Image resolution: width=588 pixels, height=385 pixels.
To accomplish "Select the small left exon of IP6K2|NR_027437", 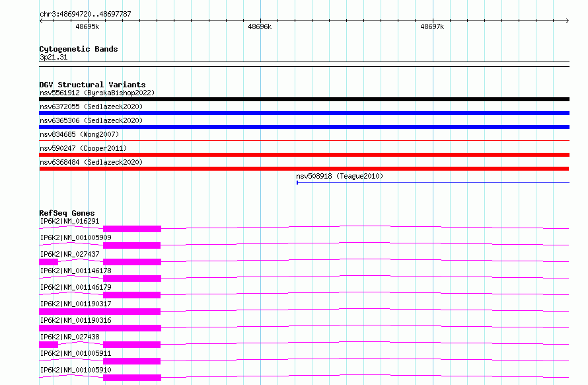I will [x=48, y=262].
